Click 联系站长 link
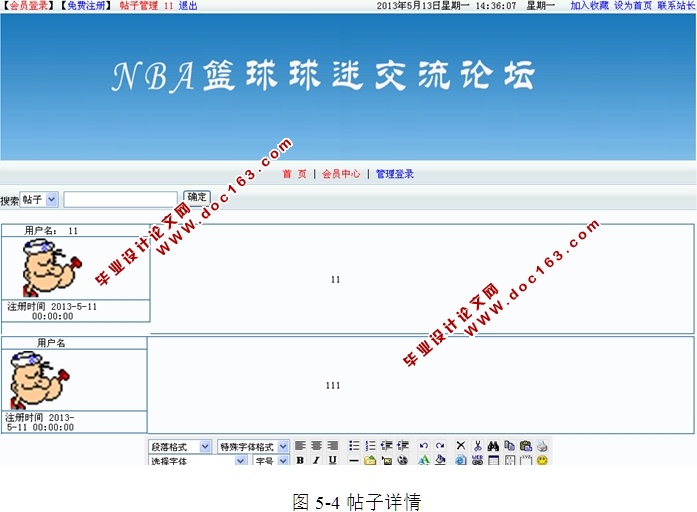Image resolution: width=697 pixels, height=512 pixels. [x=676, y=6]
